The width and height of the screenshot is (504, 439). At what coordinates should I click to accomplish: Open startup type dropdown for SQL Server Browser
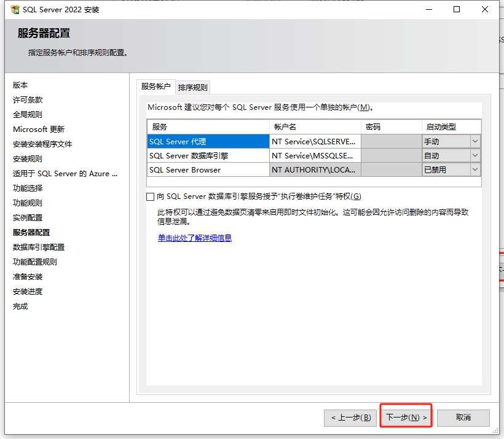coord(475,169)
